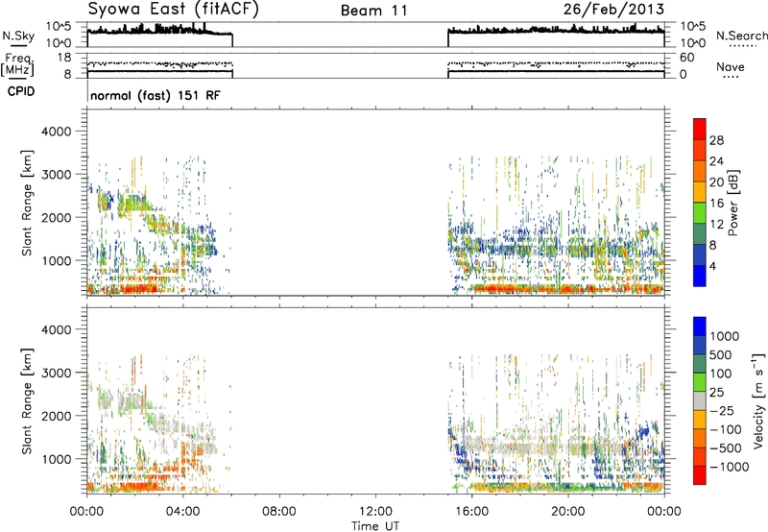The height and width of the screenshot is (532, 768).
Task: Click the 'N.Sky' legend label
Action: pos(18,36)
